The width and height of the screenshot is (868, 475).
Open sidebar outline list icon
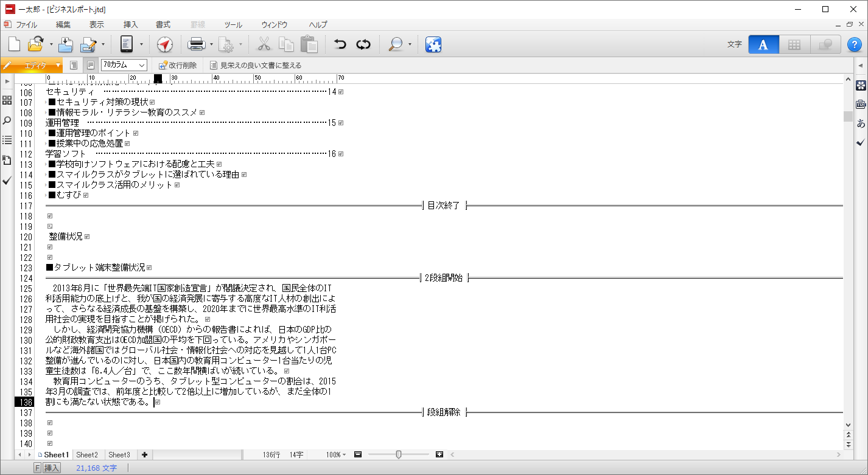[7, 140]
